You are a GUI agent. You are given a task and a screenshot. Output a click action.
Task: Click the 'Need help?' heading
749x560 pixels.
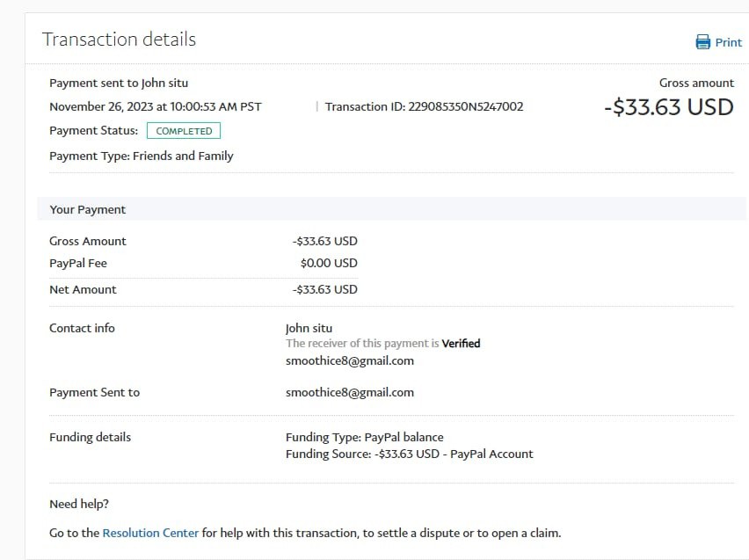point(79,504)
